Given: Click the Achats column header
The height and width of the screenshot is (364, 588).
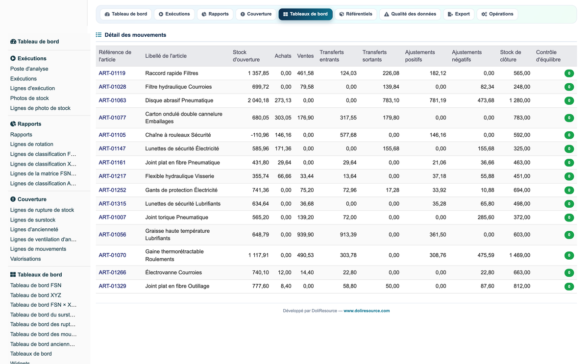Looking at the screenshot, I should click(x=283, y=56).
